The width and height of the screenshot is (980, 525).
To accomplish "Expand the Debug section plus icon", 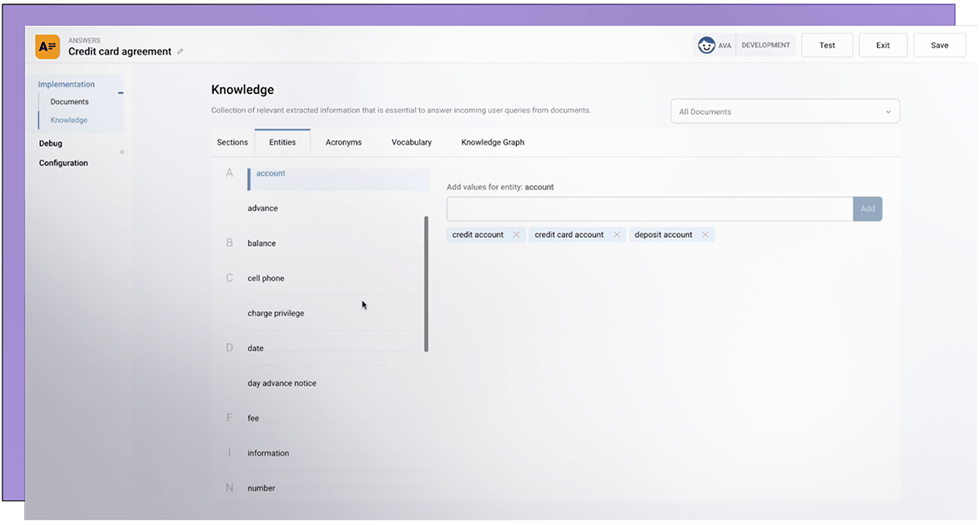I will click(x=122, y=152).
